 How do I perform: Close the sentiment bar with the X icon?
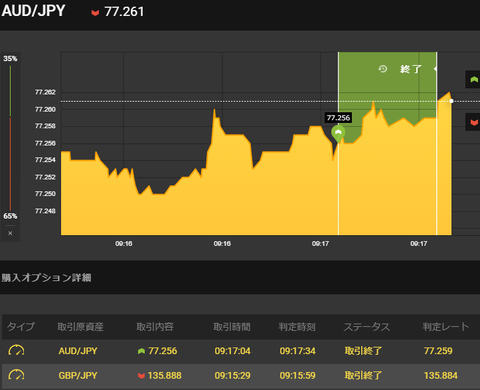(10, 233)
